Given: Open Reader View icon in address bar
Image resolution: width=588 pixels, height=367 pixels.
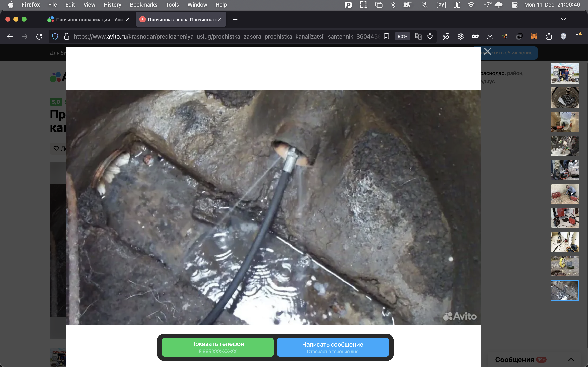Looking at the screenshot, I should click(386, 37).
